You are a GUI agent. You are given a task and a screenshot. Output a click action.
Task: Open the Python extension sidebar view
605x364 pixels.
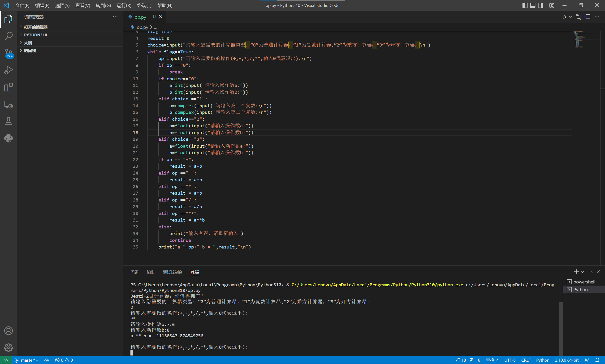point(8,138)
